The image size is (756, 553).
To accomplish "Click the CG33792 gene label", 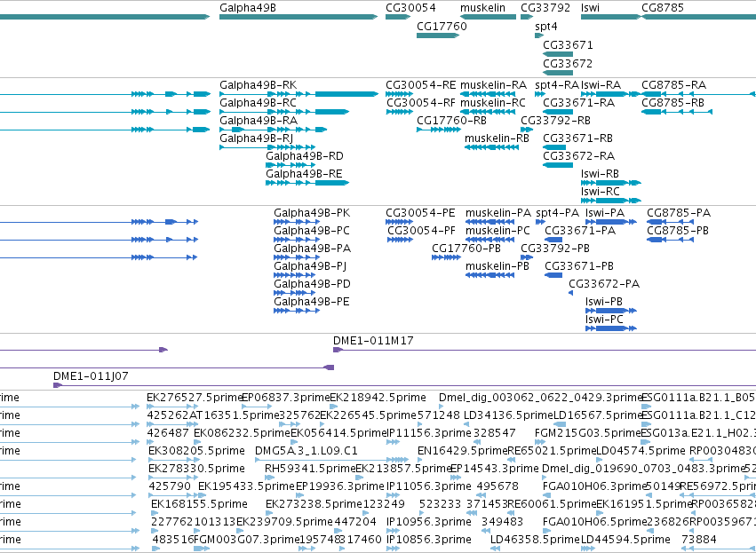I will (x=545, y=8).
